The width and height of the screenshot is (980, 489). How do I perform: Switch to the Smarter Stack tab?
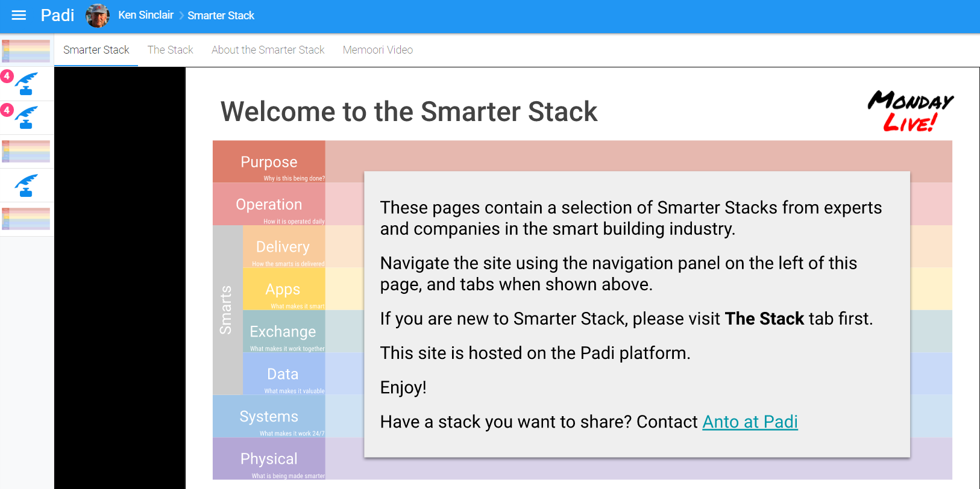96,50
